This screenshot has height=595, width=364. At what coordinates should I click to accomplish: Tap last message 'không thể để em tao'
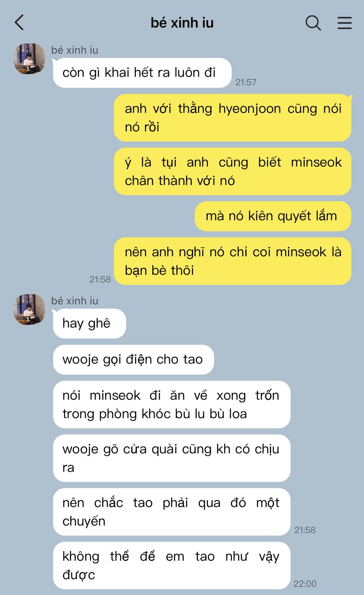tap(172, 566)
